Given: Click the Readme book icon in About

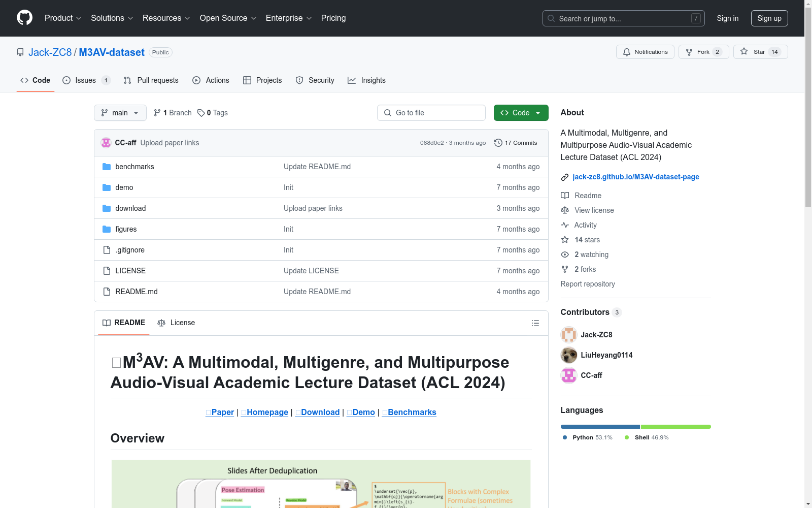Looking at the screenshot, I should click(565, 196).
